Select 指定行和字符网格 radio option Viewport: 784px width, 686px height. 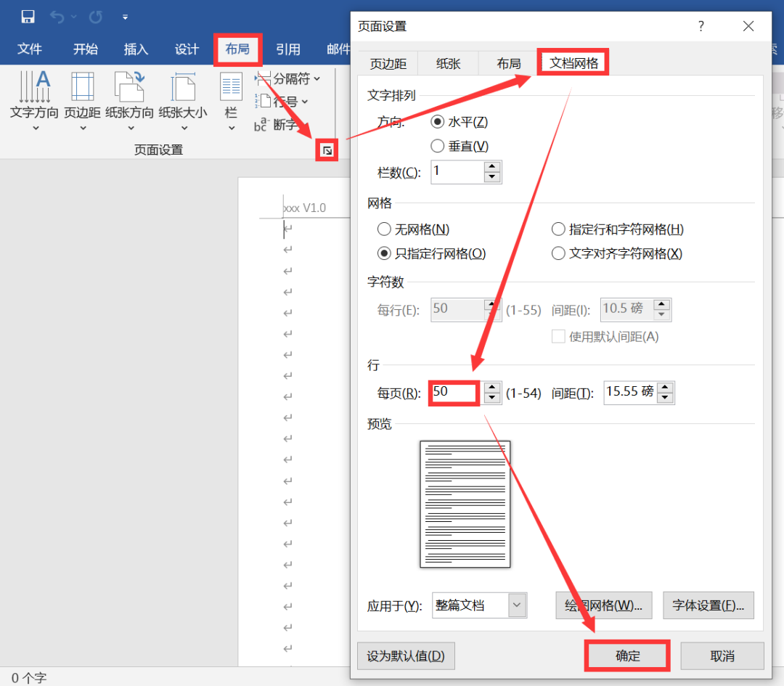(558, 229)
